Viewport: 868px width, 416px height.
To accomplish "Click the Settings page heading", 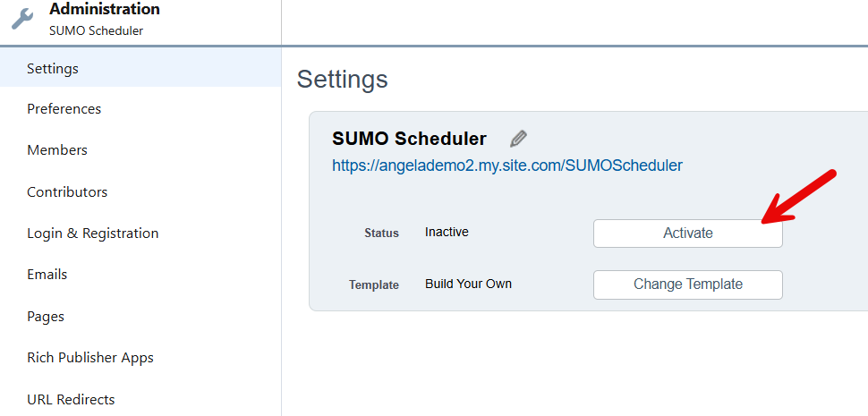I will click(x=342, y=80).
